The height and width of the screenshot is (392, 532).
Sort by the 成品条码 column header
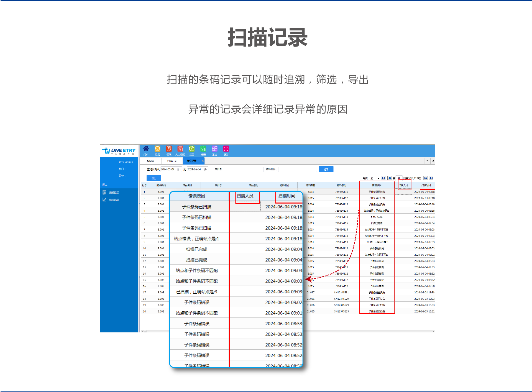[x=254, y=185]
